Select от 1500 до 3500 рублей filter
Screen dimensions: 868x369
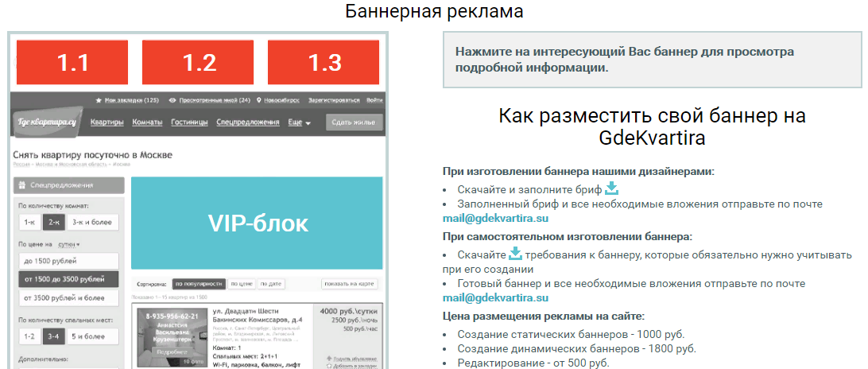(x=68, y=279)
